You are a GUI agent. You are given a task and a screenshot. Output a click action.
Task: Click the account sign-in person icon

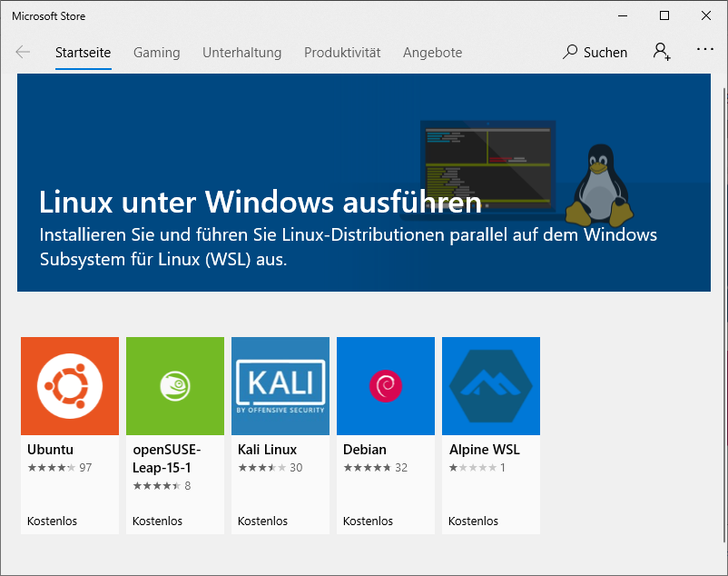(662, 51)
